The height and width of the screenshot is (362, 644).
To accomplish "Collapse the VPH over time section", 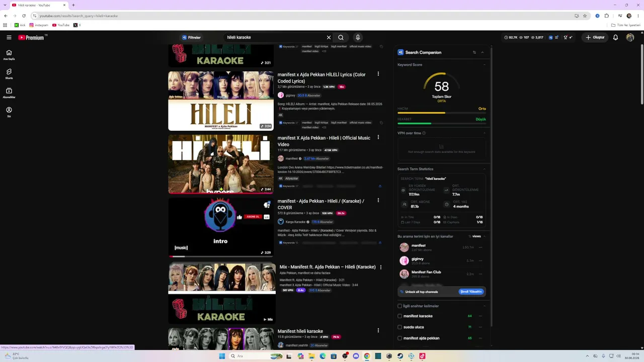I will [485, 133].
